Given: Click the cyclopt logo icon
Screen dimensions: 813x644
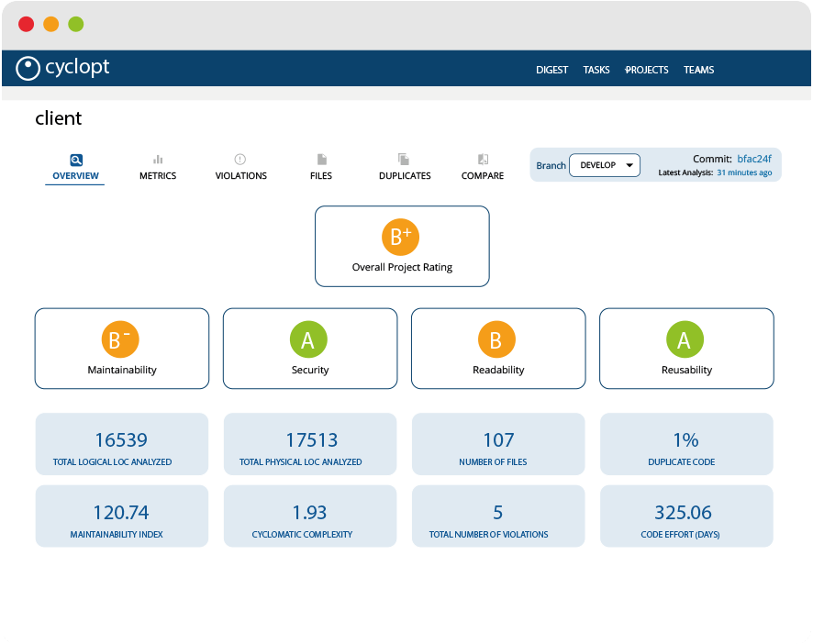Looking at the screenshot, I should (x=28, y=69).
